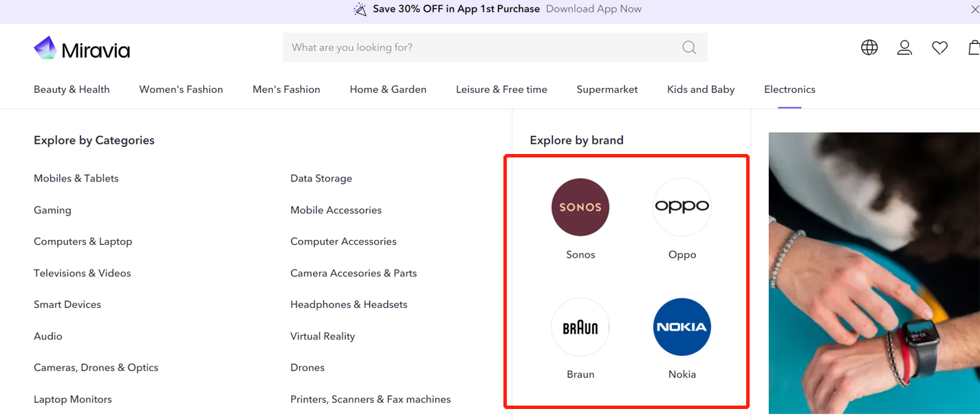Click the search magnifier icon

[x=689, y=47]
